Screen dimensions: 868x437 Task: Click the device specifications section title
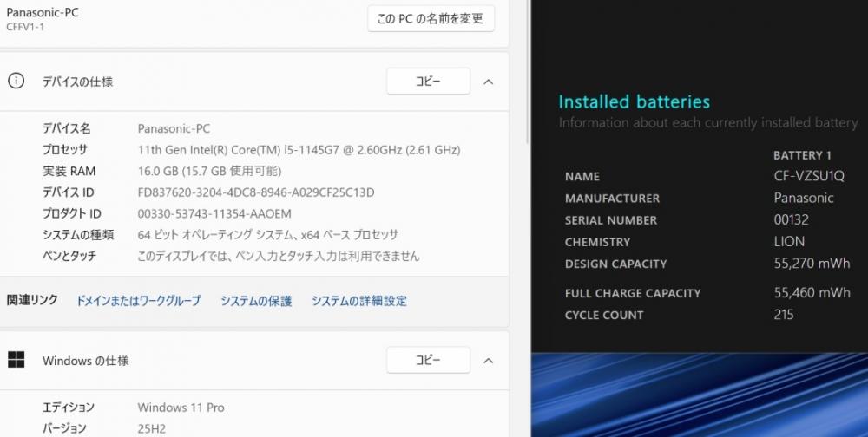77,82
